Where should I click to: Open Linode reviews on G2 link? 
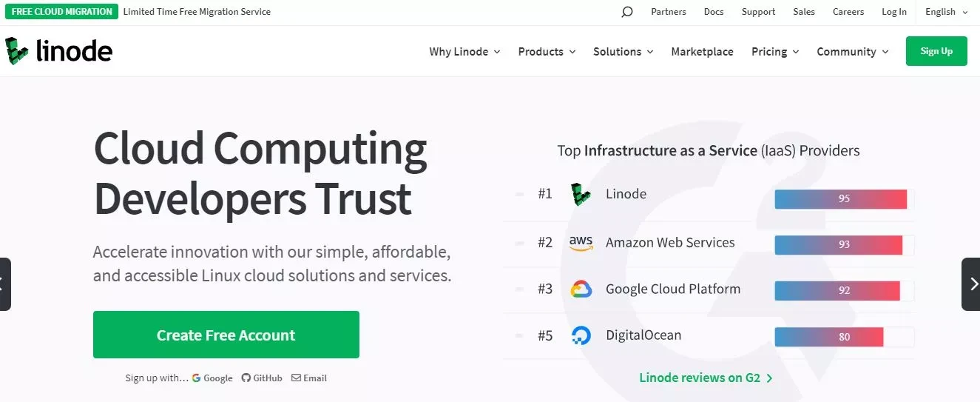pos(706,378)
